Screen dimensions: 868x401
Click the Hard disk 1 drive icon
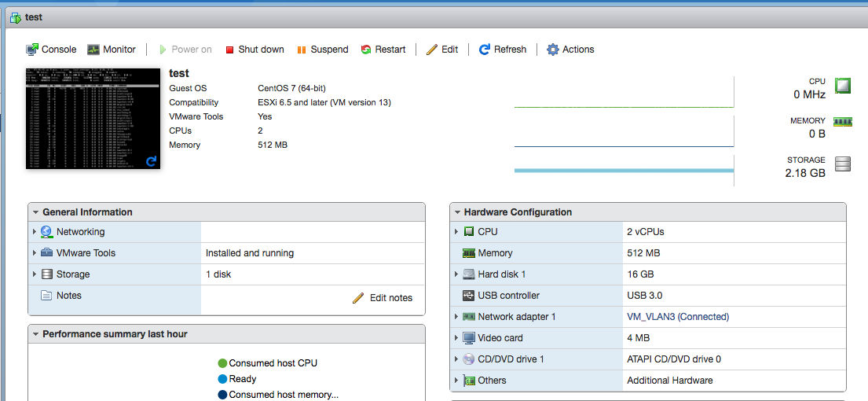[469, 274]
